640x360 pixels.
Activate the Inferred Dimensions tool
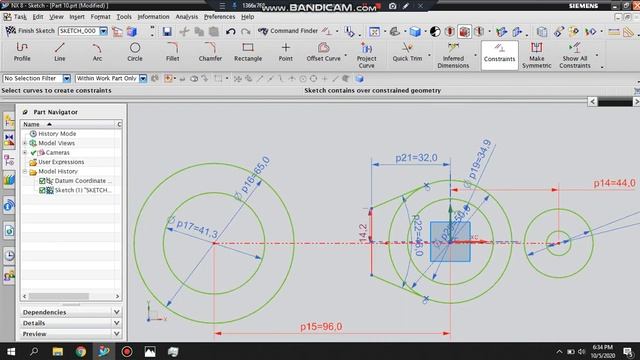click(453, 55)
